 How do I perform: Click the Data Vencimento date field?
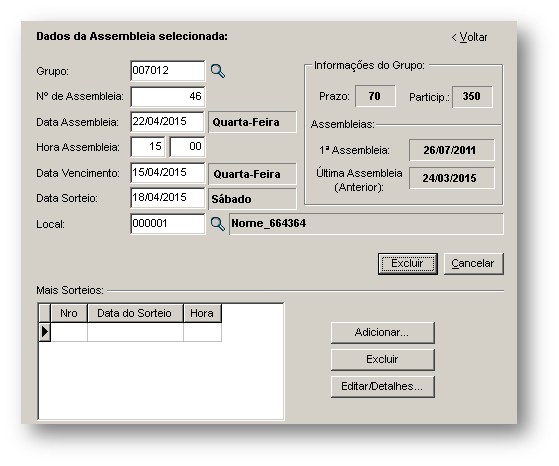168,173
